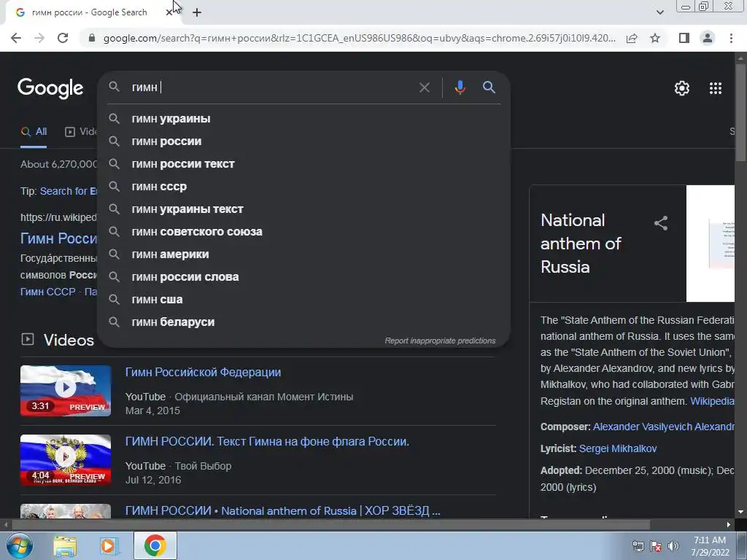Open the Гимн СССР sublink
This screenshot has width=747, height=560.
[47, 292]
